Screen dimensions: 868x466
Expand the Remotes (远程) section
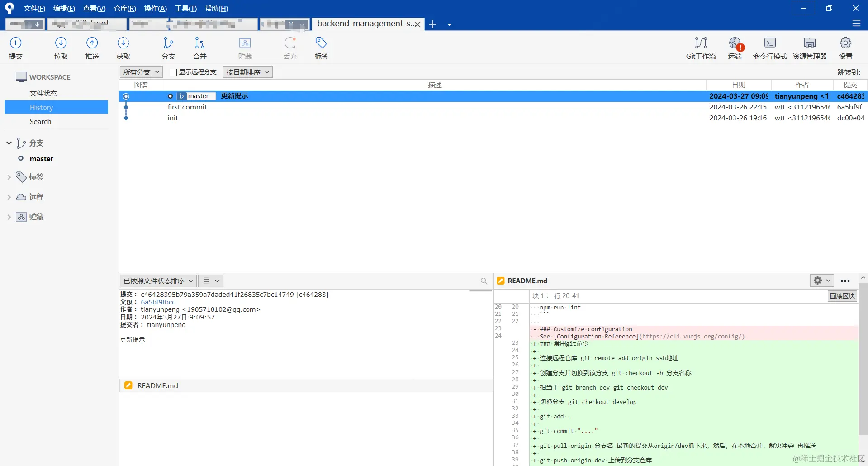[9, 197]
